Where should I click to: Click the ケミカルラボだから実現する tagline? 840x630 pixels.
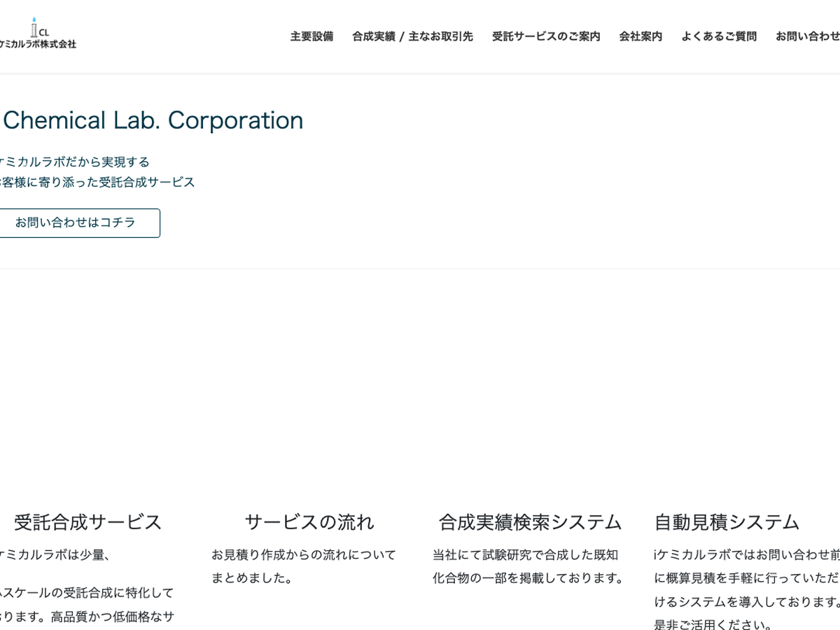[75, 162]
